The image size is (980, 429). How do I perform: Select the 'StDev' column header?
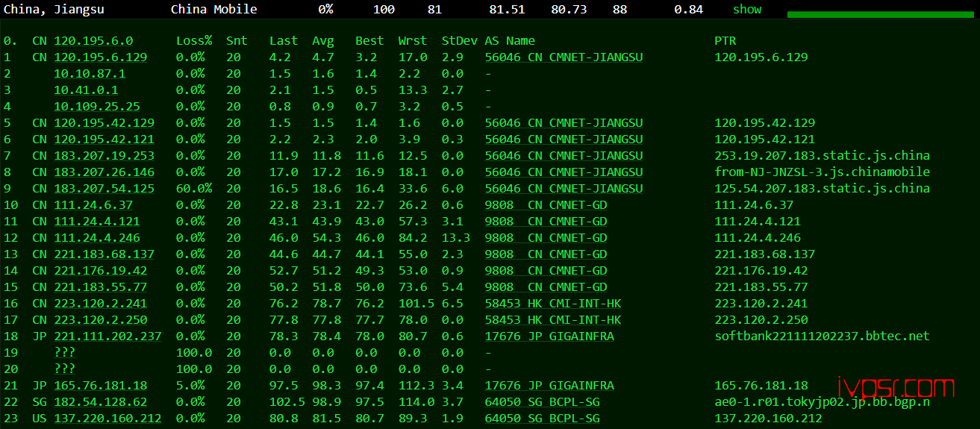pyautogui.click(x=460, y=41)
